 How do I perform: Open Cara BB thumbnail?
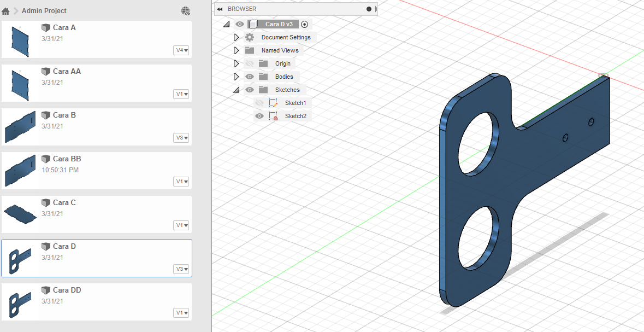(x=20, y=171)
